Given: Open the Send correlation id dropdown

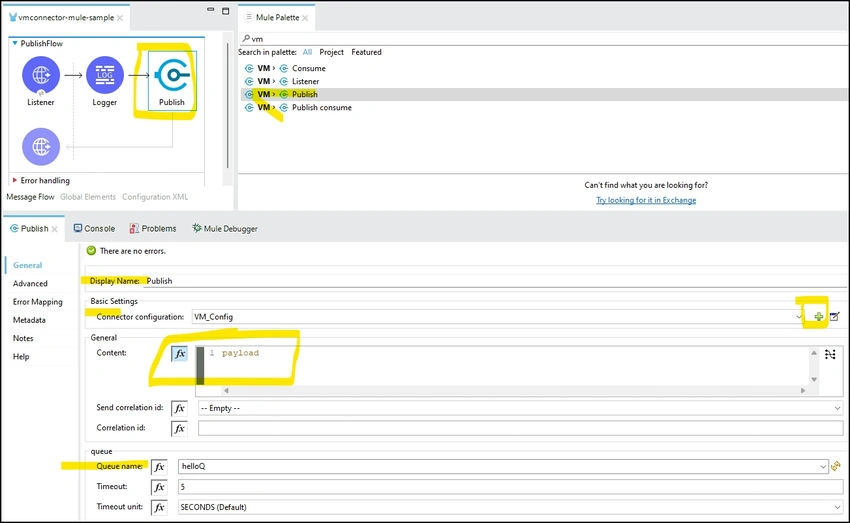Looking at the screenshot, I should tap(520, 408).
